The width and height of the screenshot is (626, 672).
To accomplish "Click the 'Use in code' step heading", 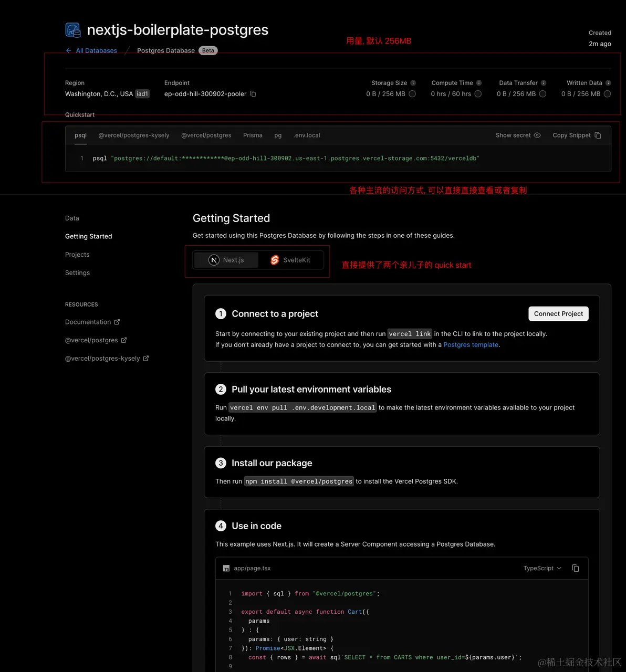I will click(x=257, y=526).
